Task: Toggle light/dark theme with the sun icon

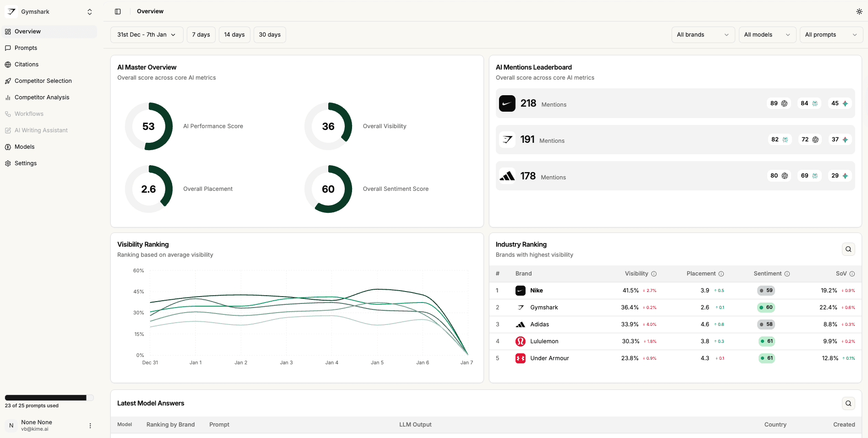Action: 859,11
